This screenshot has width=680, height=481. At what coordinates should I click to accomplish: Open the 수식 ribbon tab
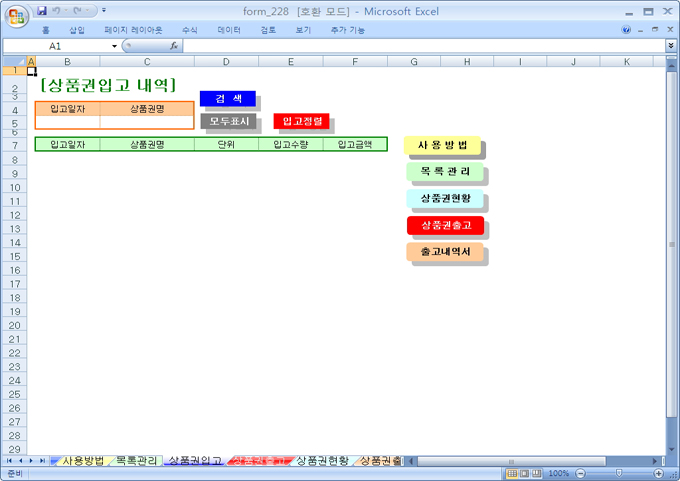point(190,30)
